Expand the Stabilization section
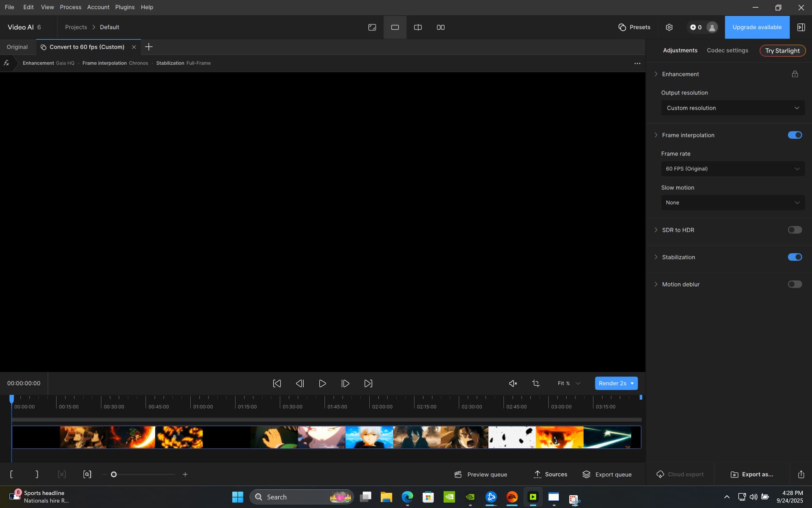This screenshot has width=812, height=508. 656,257
